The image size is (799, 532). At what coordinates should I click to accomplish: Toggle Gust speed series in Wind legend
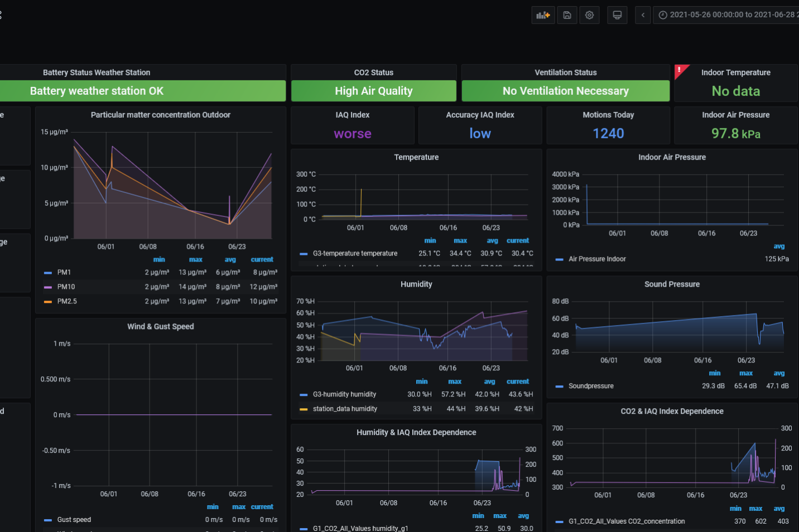[x=74, y=519]
